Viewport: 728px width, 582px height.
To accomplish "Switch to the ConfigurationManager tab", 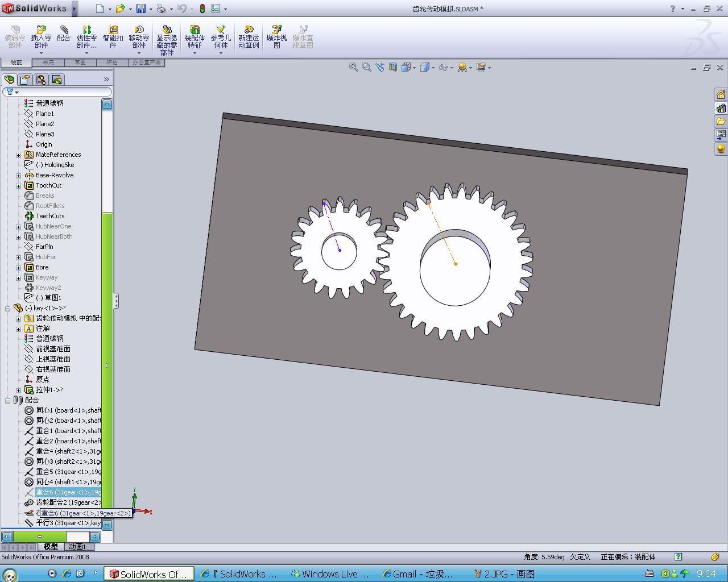I will click(41, 80).
